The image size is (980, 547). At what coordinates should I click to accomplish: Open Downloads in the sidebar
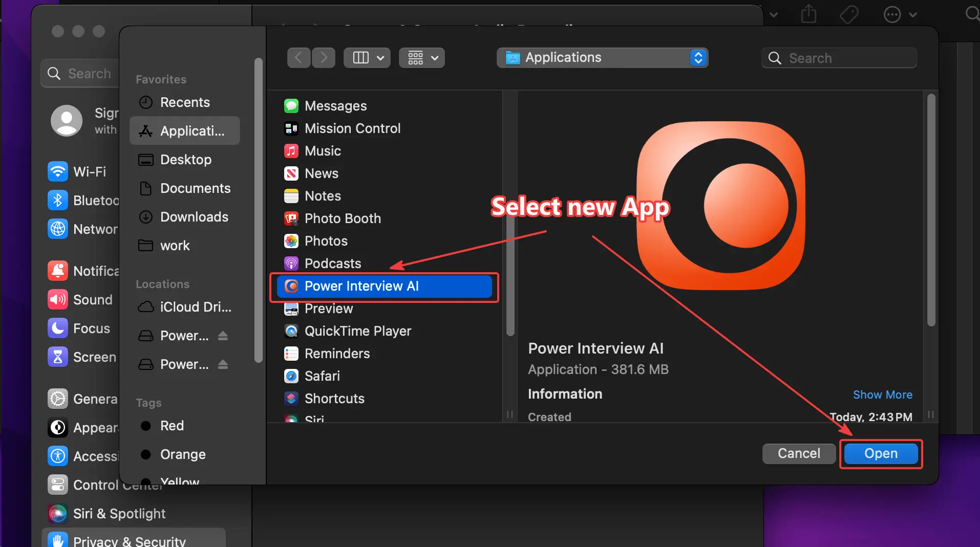(184, 217)
